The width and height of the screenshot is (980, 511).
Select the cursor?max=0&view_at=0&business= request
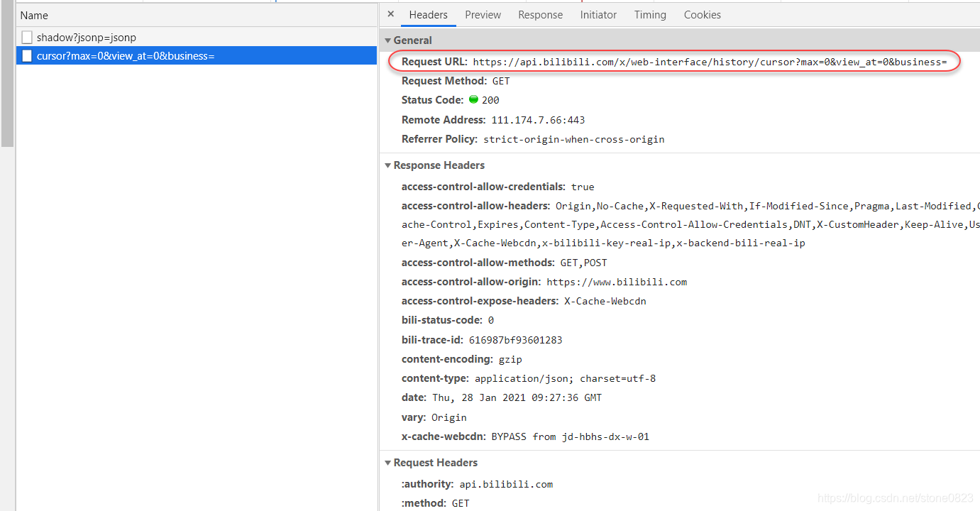tap(197, 55)
